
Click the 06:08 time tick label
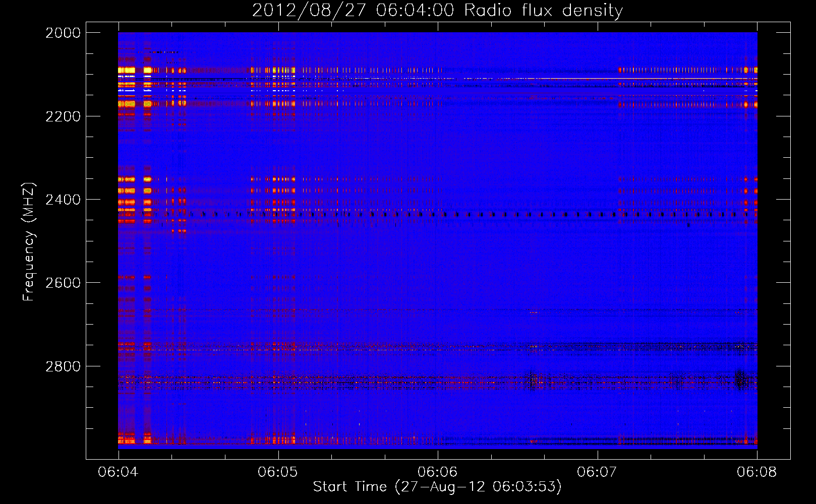[x=757, y=472]
